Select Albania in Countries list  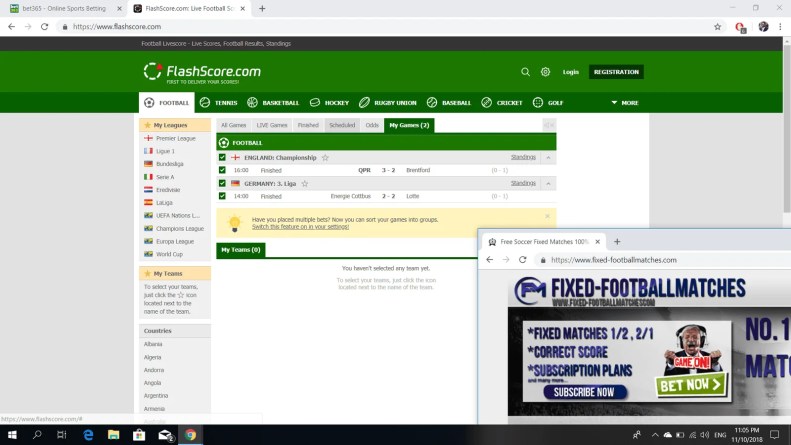[x=153, y=344]
